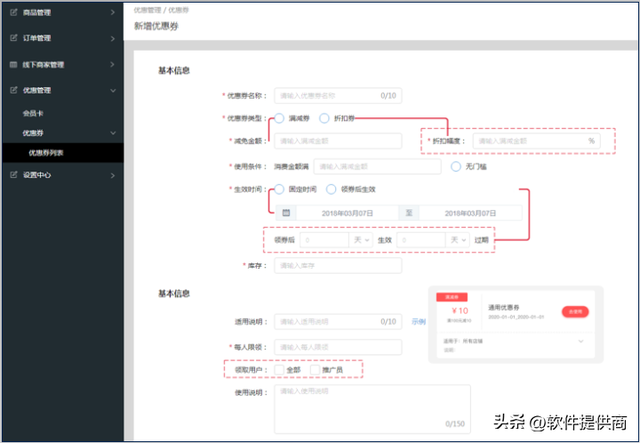
Task: Focus the 生效 number input before 过期
Action: click(x=421, y=240)
